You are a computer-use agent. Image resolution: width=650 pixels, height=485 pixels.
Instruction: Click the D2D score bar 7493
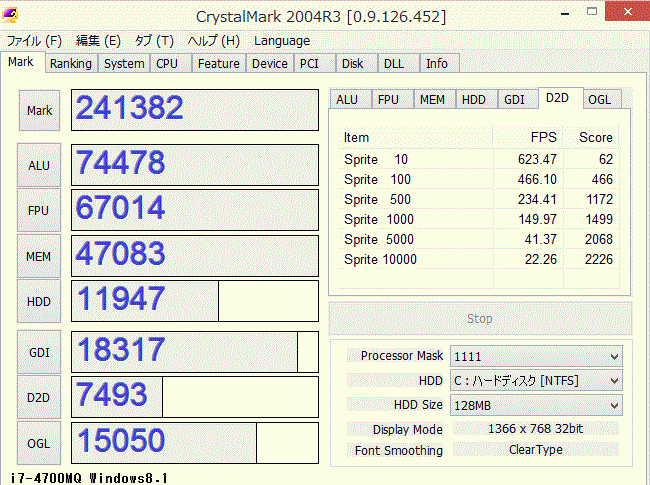(195, 397)
